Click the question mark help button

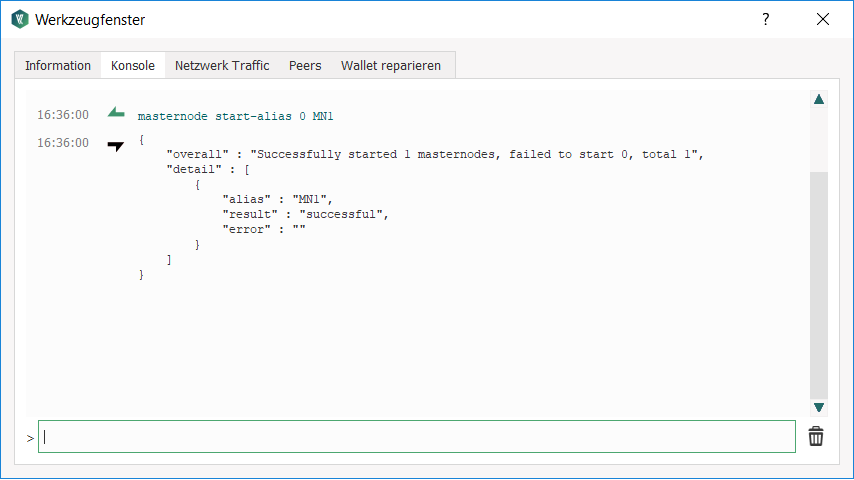(765, 19)
